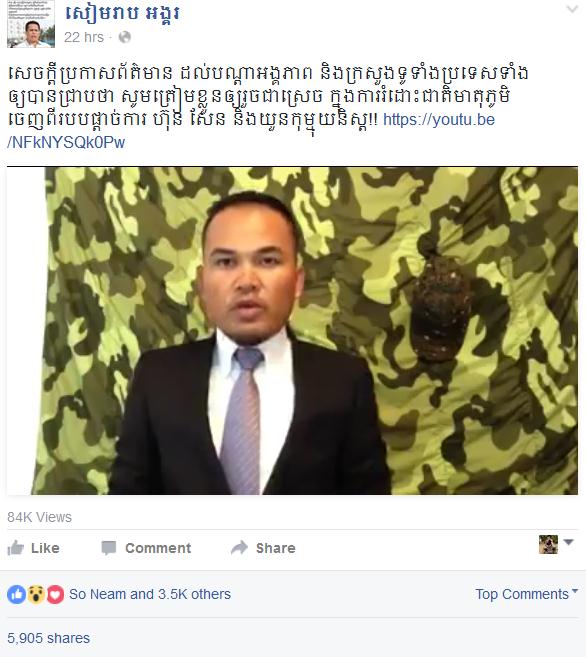
Task: Open the youtu.be video link
Action: [439, 119]
